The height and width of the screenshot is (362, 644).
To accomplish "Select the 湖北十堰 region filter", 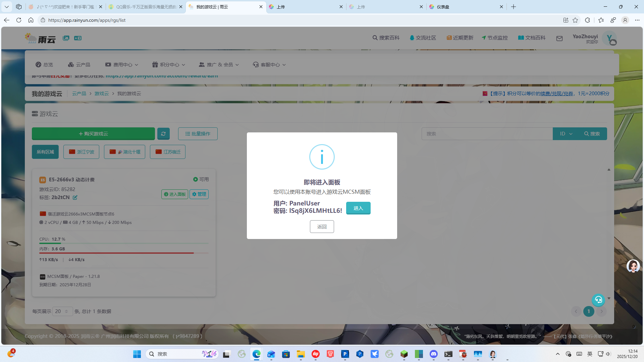I will (124, 152).
